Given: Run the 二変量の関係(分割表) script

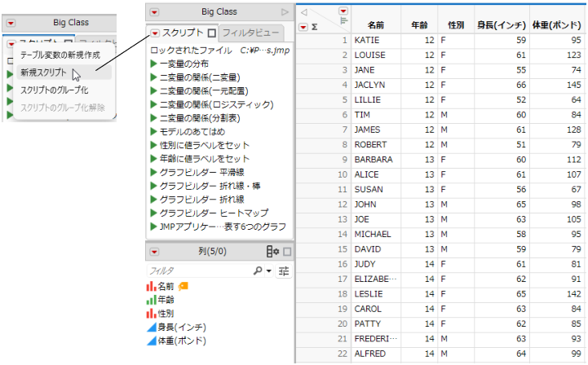Looking at the screenshot, I should pos(153,118).
